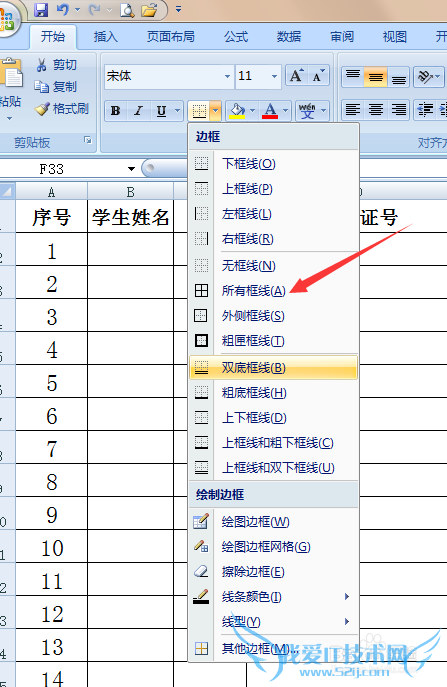
Task: Click the Undo arrow icon
Action: (62, 9)
